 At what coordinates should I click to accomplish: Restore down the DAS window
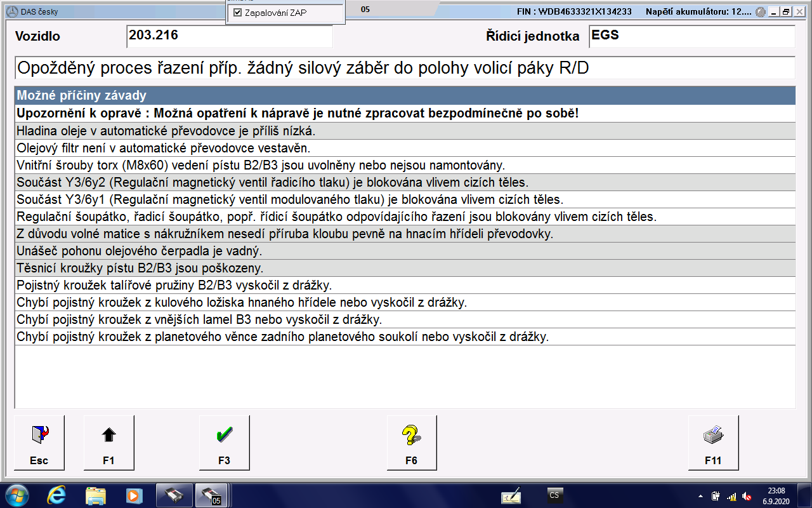(786, 12)
